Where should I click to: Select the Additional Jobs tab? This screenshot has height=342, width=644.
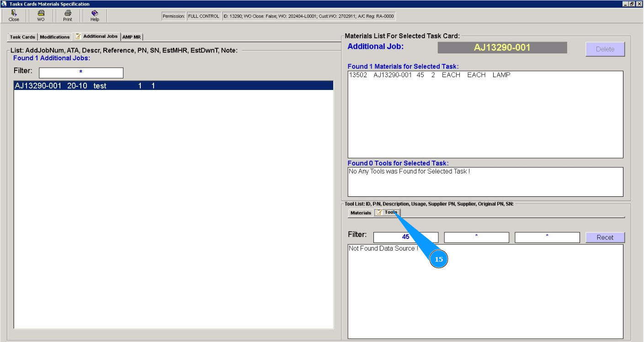click(x=96, y=36)
